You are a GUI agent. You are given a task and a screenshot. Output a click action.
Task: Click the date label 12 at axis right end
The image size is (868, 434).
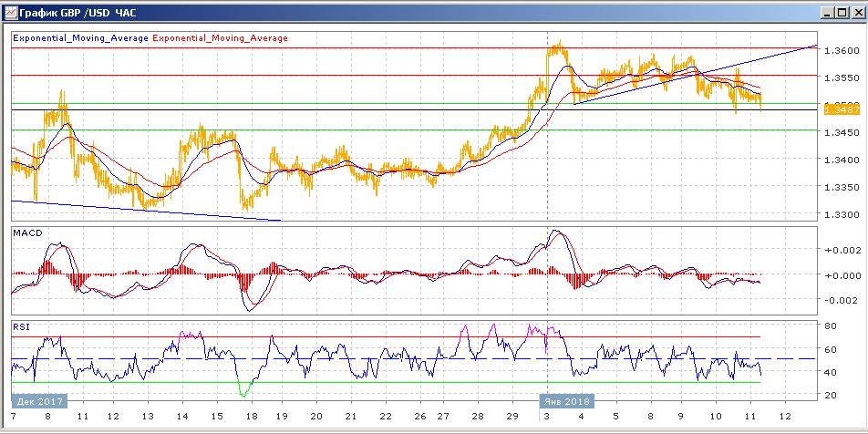pos(784,417)
